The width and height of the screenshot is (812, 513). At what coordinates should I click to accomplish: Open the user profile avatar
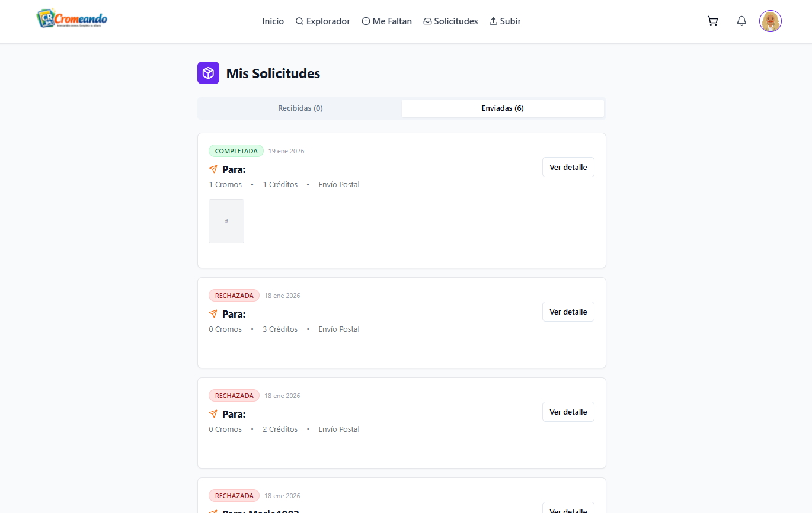tap(770, 21)
